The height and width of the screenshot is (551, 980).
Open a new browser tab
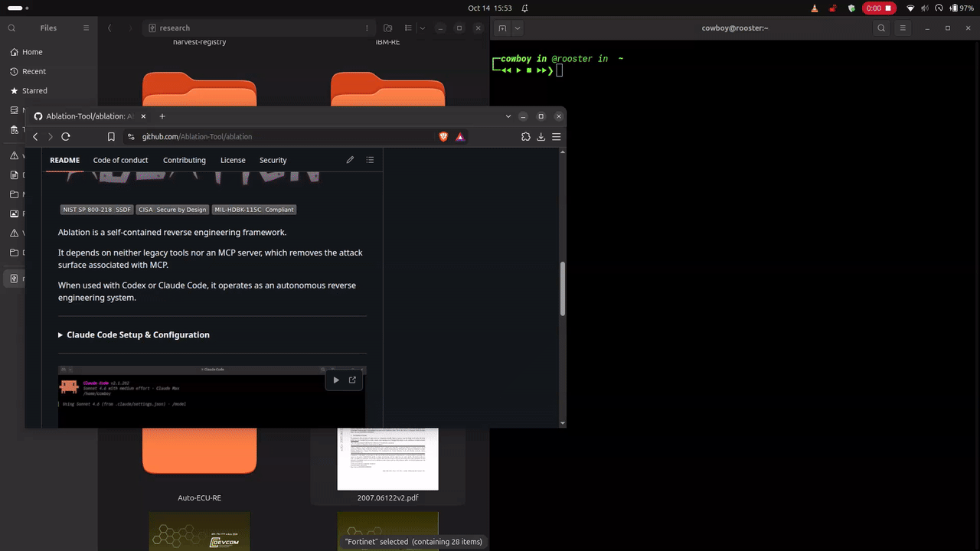[x=162, y=116]
